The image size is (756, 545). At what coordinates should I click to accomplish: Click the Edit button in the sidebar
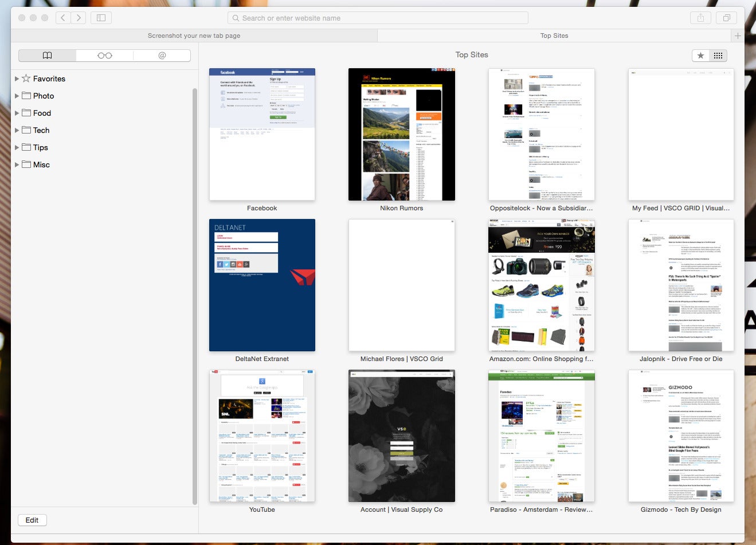click(32, 520)
